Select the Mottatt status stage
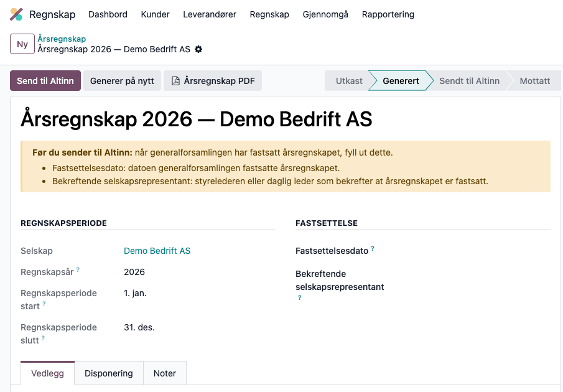The image size is (563, 392). click(x=534, y=81)
